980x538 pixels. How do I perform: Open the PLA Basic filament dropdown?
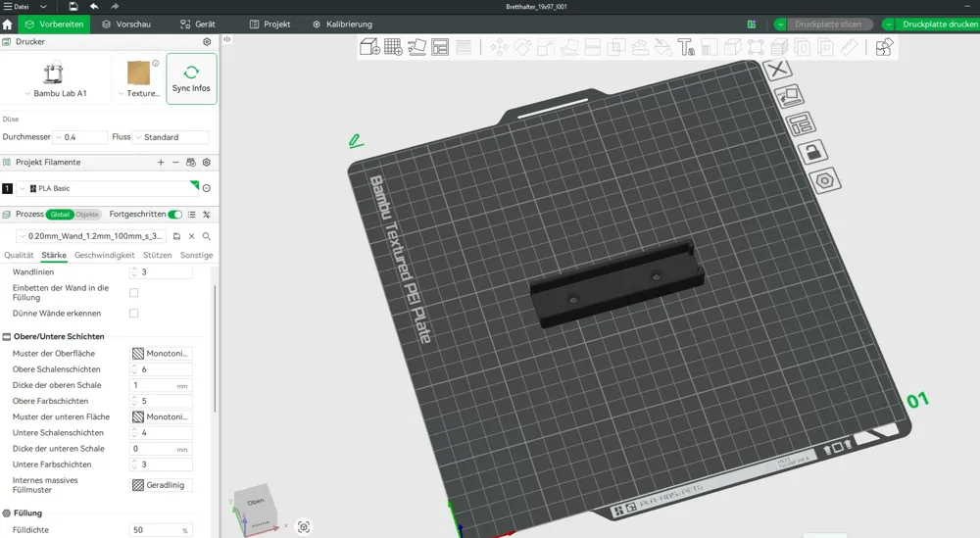tap(107, 188)
